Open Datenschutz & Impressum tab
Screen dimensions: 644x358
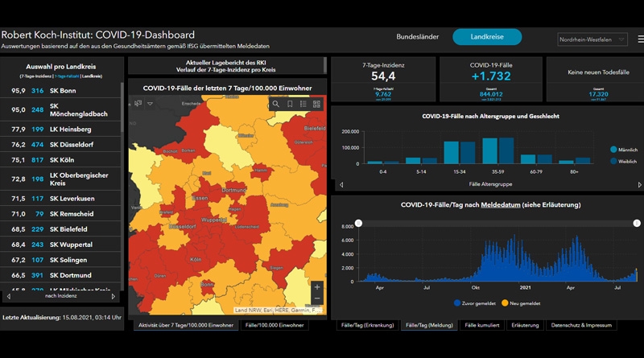581,325
